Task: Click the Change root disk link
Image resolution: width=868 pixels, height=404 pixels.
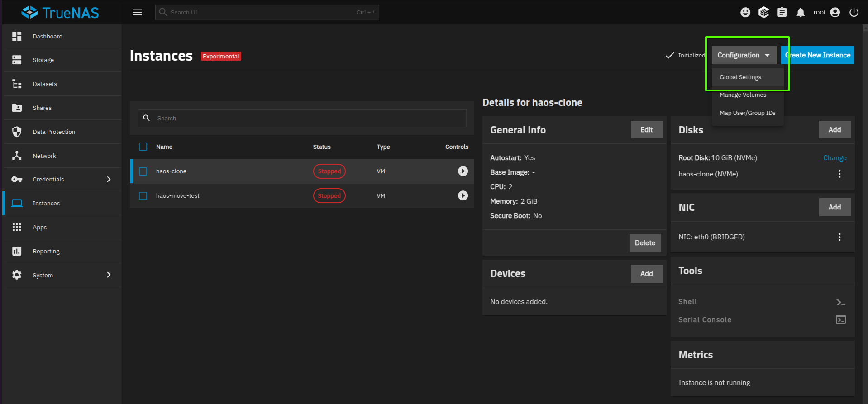Action: pyautogui.click(x=835, y=158)
